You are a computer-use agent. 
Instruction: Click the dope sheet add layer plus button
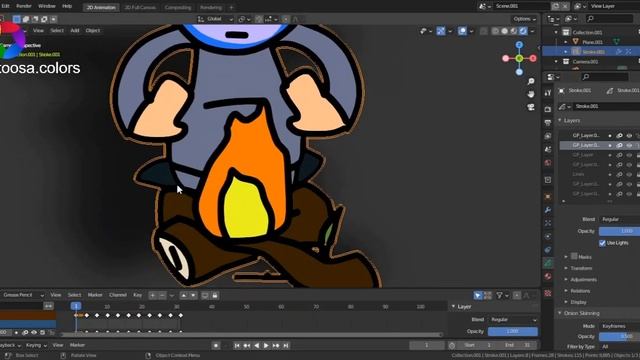[153, 295]
